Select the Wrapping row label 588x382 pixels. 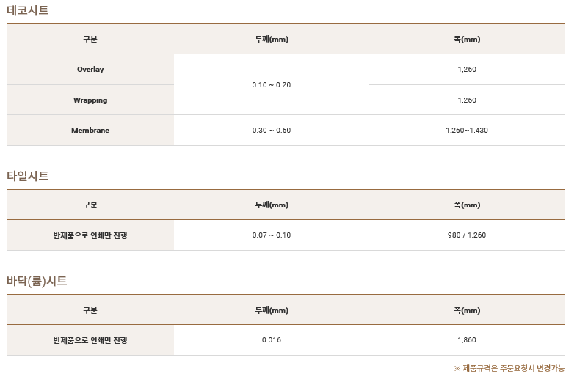tap(90, 100)
